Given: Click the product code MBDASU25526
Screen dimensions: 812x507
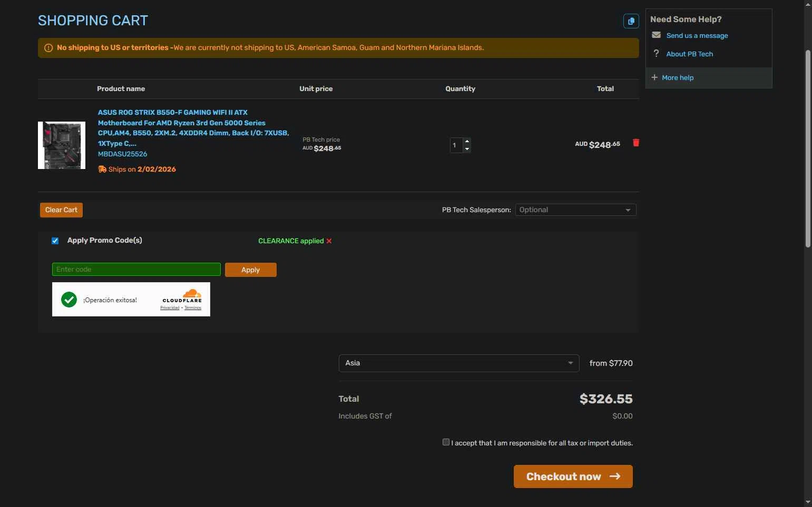Looking at the screenshot, I should tap(122, 154).
